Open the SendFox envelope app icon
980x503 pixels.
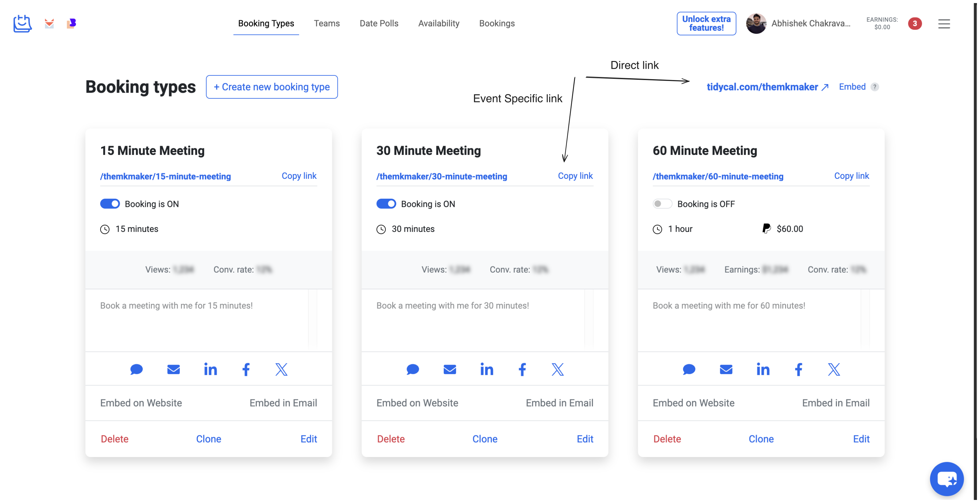49,24
